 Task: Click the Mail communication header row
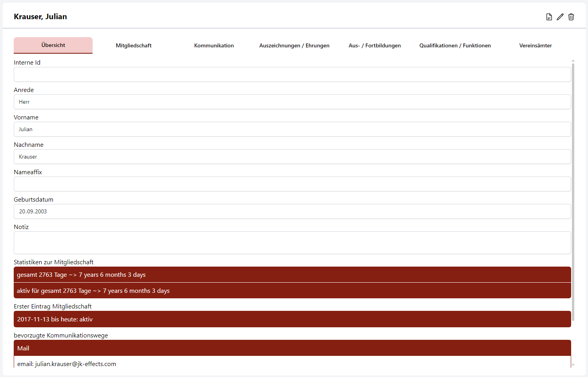[292, 348]
